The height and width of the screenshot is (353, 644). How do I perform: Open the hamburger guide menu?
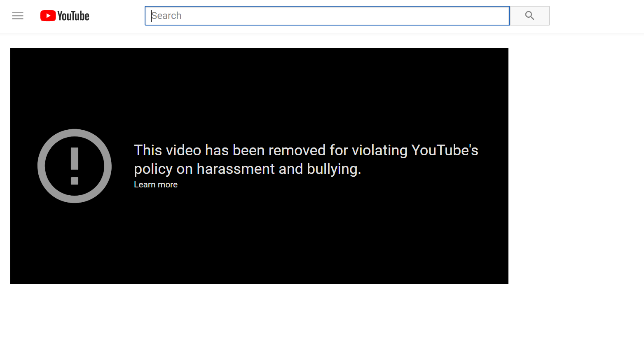(x=18, y=16)
